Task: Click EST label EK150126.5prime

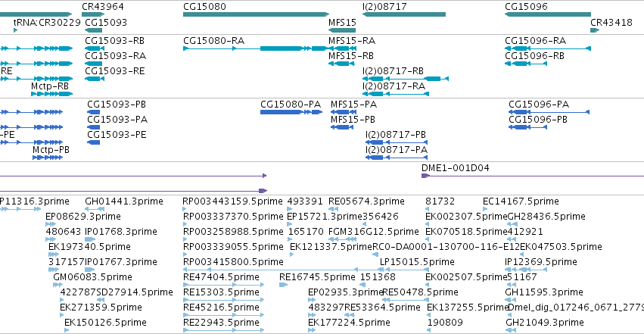Action: pos(105,323)
